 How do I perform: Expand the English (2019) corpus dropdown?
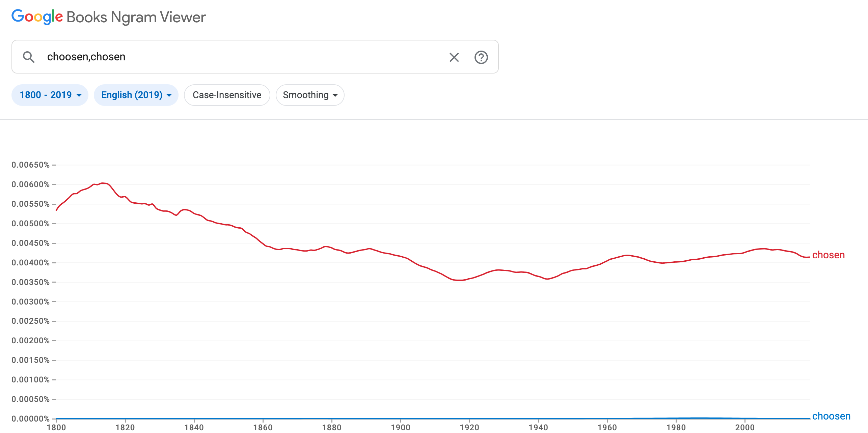(x=136, y=95)
